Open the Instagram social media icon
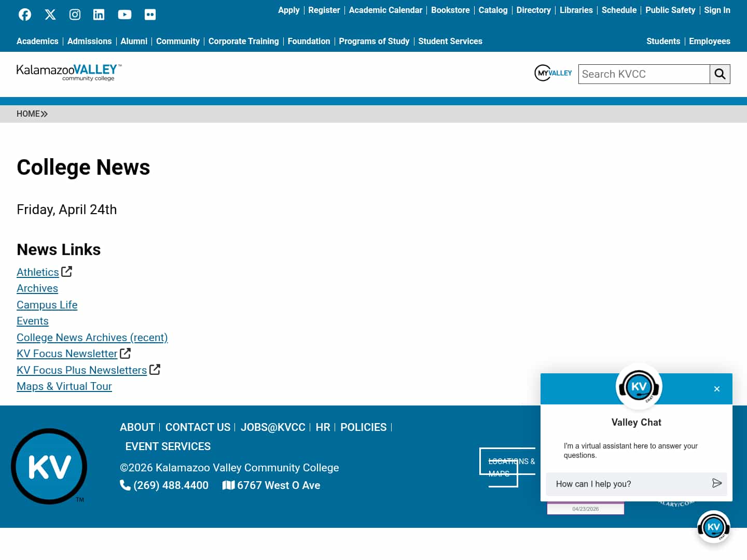747x560 pixels. [75, 14]
